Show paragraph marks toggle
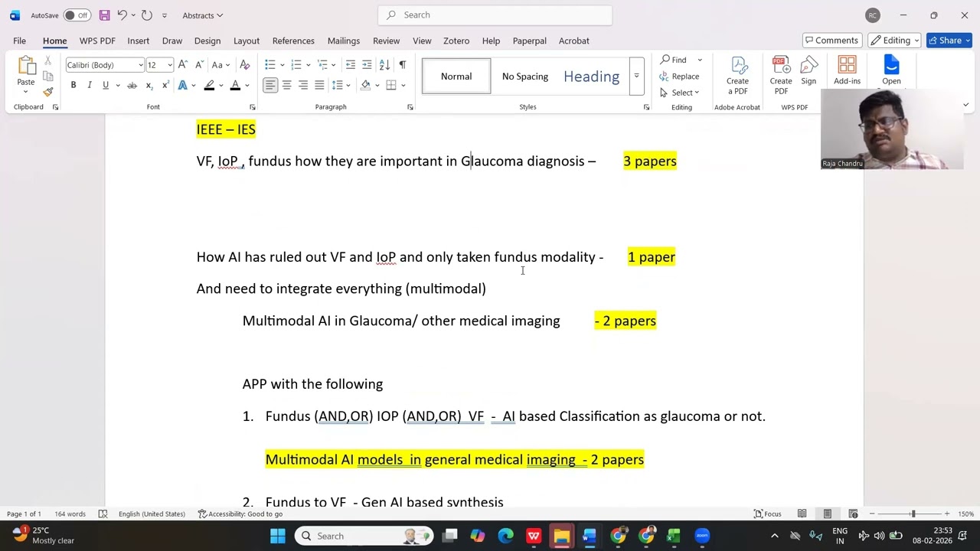The image size is (980, 551). (402, 65)
